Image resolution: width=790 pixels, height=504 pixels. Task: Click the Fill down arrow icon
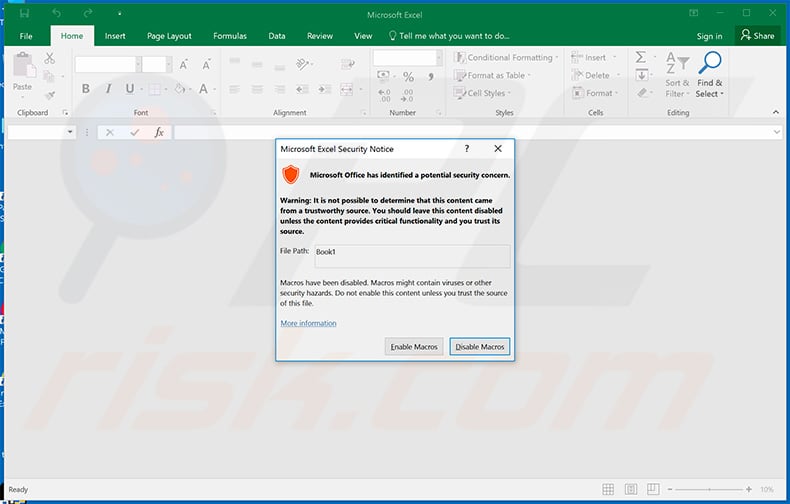[641, 75]
